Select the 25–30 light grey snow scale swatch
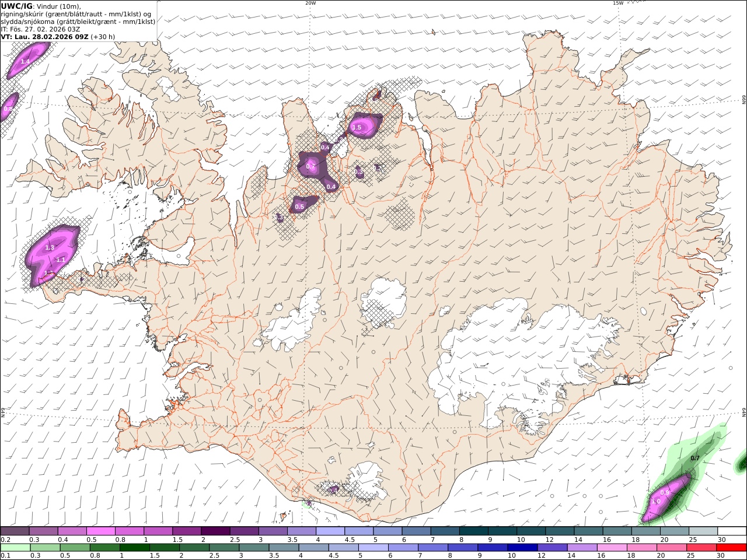 coord(703,531)
